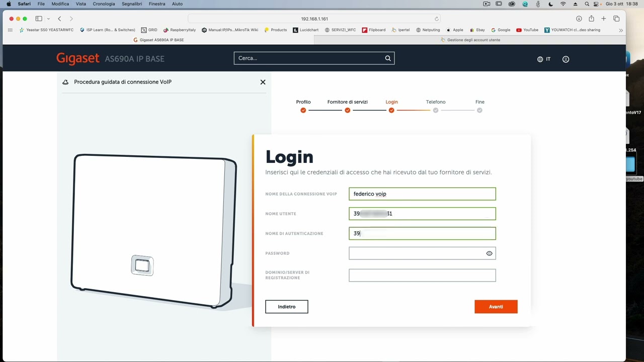Image resolution: width=644 pixels, height=362 pixels.
Task: Open the Safari menu
Action: point(24,4)
